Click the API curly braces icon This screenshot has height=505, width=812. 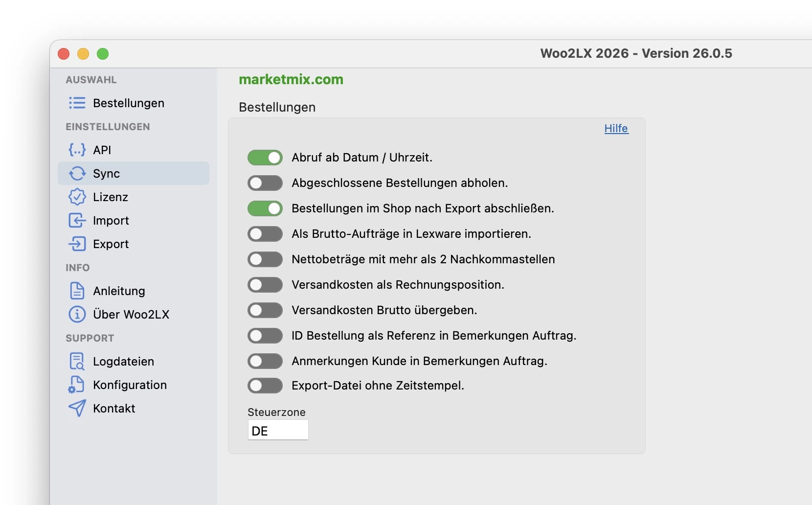[77, 150]
